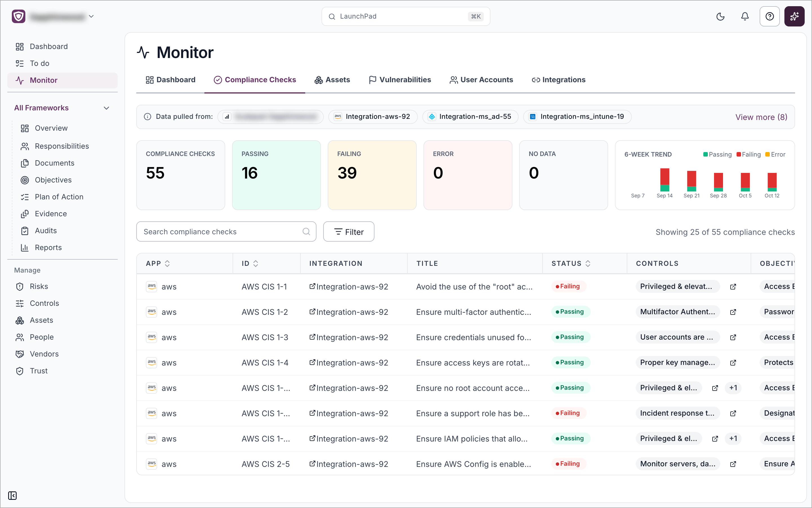
Task: Switch to the User Accounts tab
Action: 481,80
